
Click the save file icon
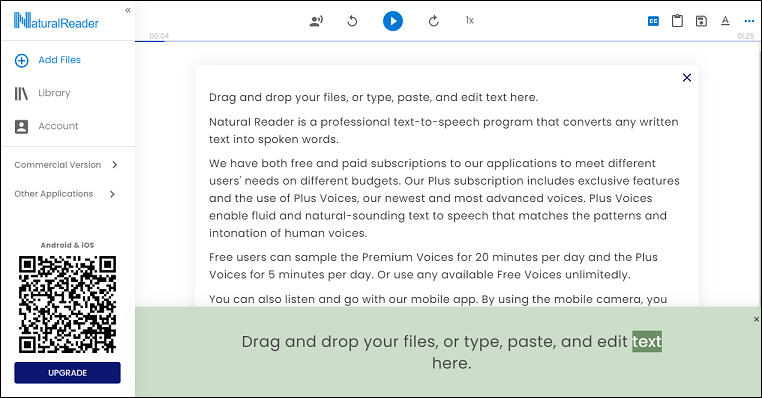701,21
